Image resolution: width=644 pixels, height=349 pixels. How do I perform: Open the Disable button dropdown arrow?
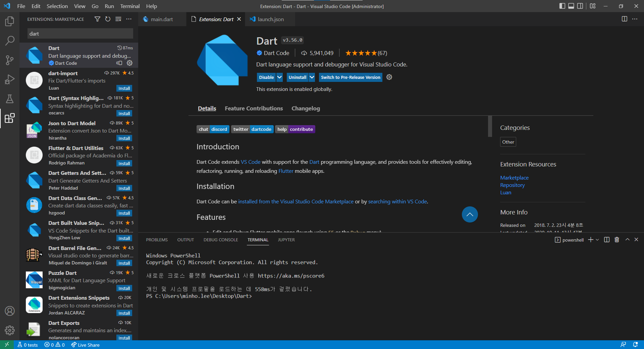coord(280,77)
